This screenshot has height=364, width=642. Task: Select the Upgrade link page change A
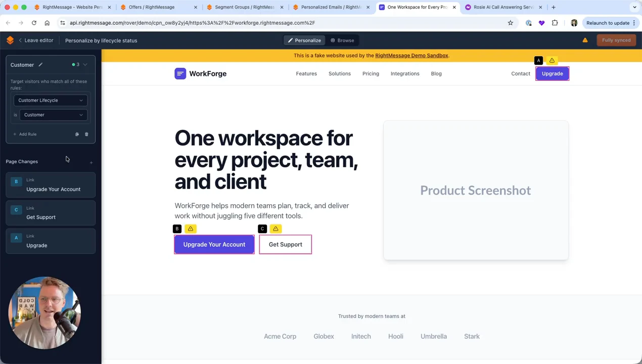[51, 241]
